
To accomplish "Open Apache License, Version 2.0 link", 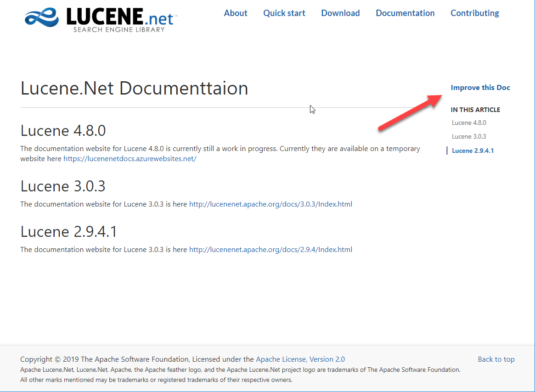I will [x=300, y=359].
